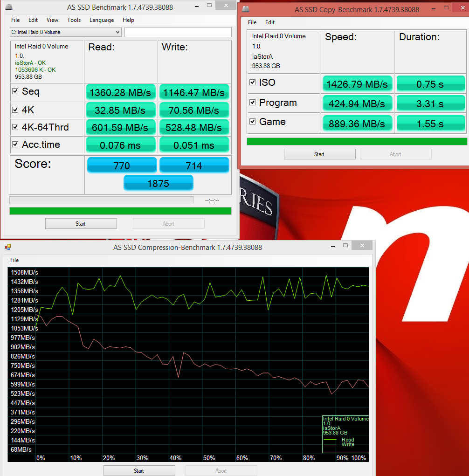Image resolution: width=469 pixels, height=476 pixels.
Task: Click 4K-64Thrd read result 601.59 MB/s
Action: pos(120,127)
